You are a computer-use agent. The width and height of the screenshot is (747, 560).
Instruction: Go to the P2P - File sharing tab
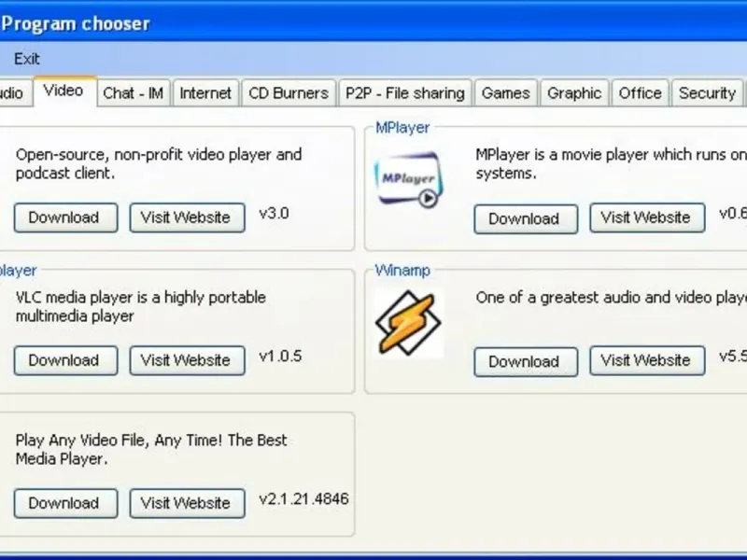tap(405, 92)
